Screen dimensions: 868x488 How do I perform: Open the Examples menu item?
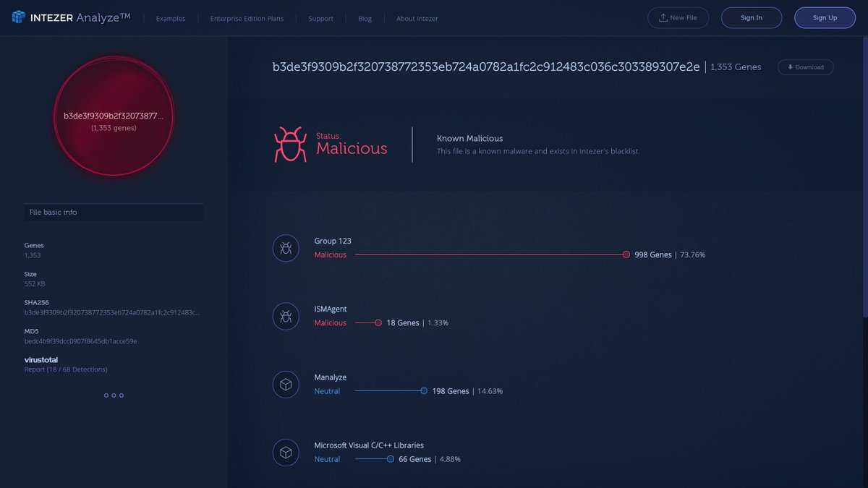(171, 18)
